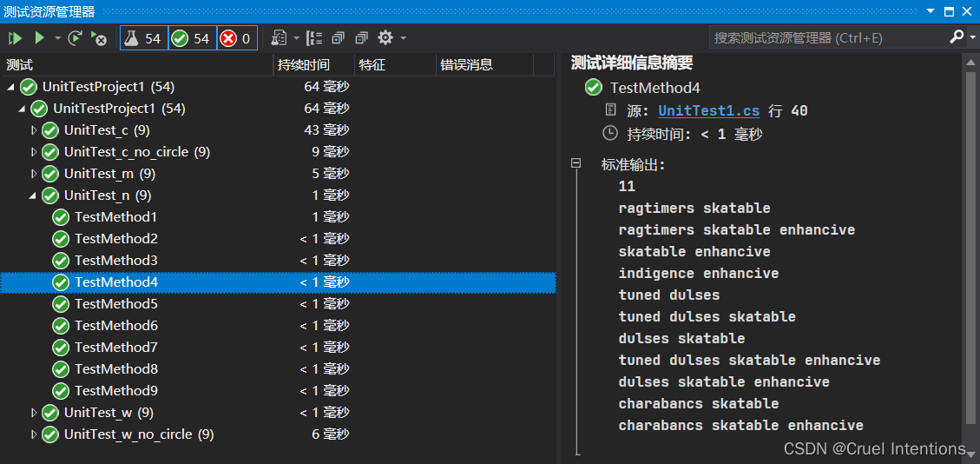
Task: Open the playlist file icon
Action: [279, 38]
